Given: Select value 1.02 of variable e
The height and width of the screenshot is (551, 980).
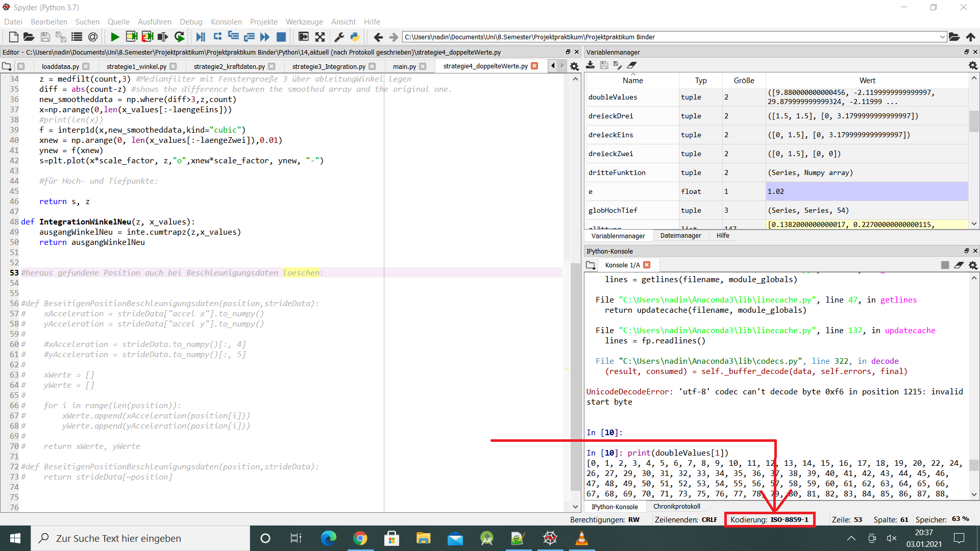Looking at the screenshot, I should point(867,191).
